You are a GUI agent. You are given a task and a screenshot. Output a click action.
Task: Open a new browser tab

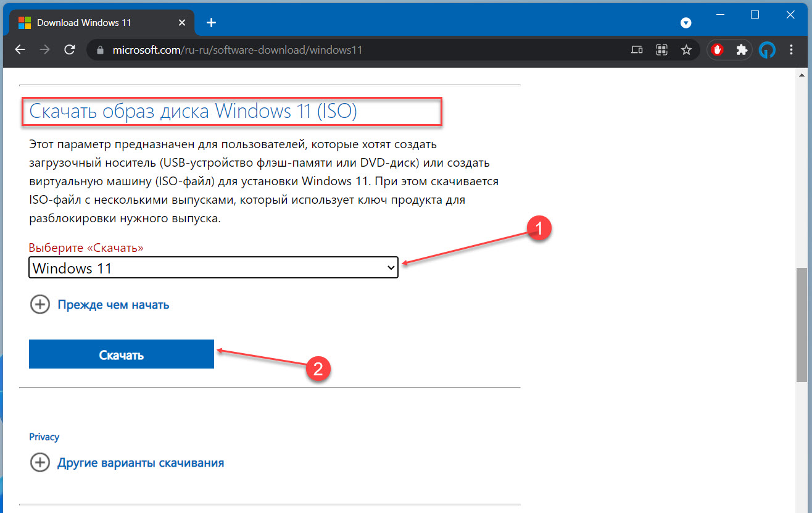(211, 23)
